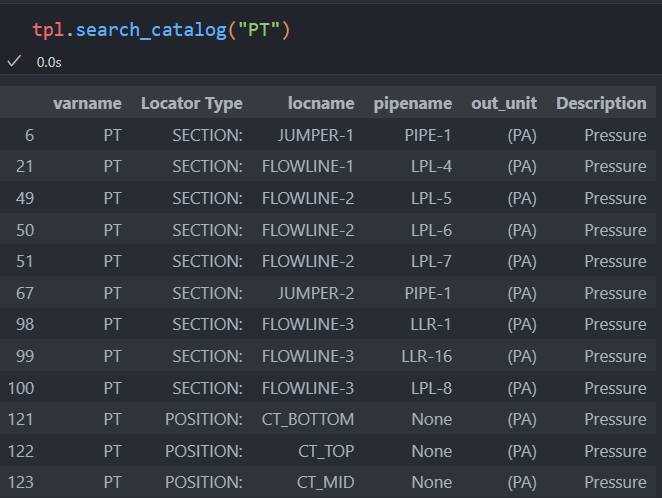Click POSITION: in the CT_TOP row
The image size is (662, 498).
point(204,452)
